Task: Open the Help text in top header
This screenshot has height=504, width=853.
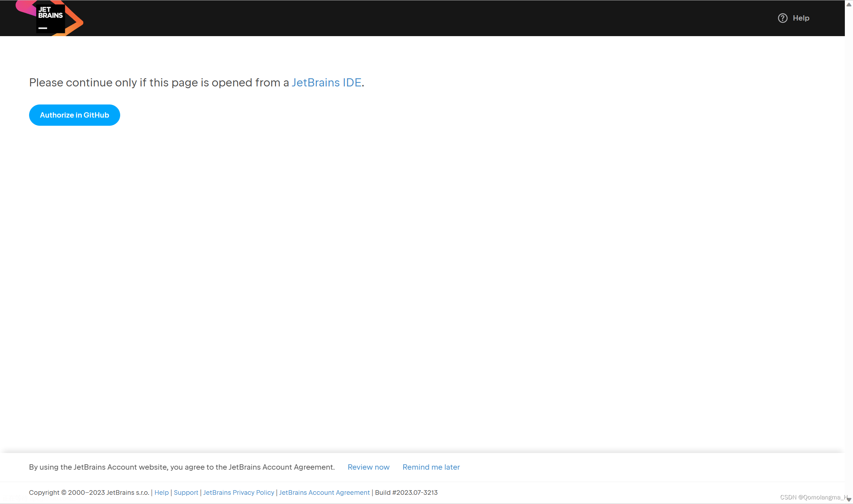Action: pyautogui.click(x=801, y=18)
